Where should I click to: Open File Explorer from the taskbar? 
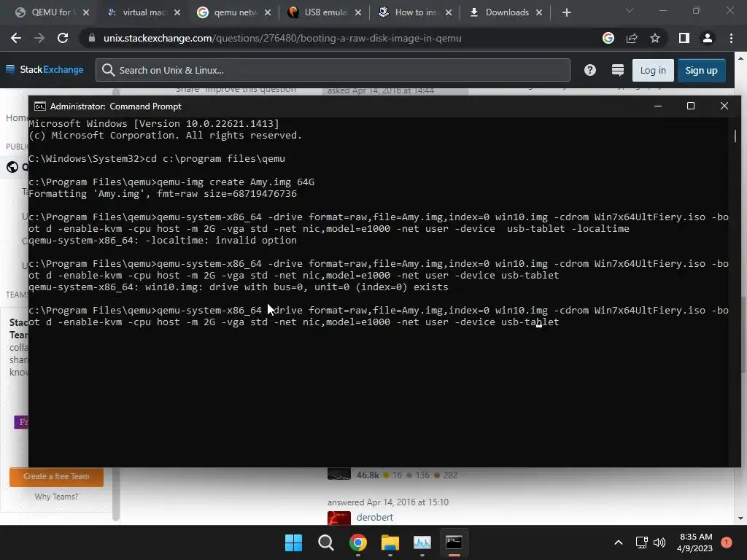coord(390,542)
